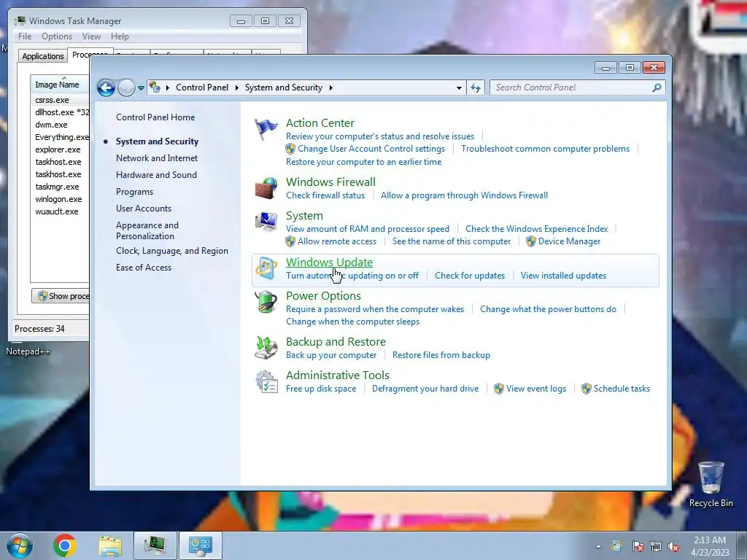Click Restore files from backup link
The image size is (747, 560).
(x=441, y=355)
